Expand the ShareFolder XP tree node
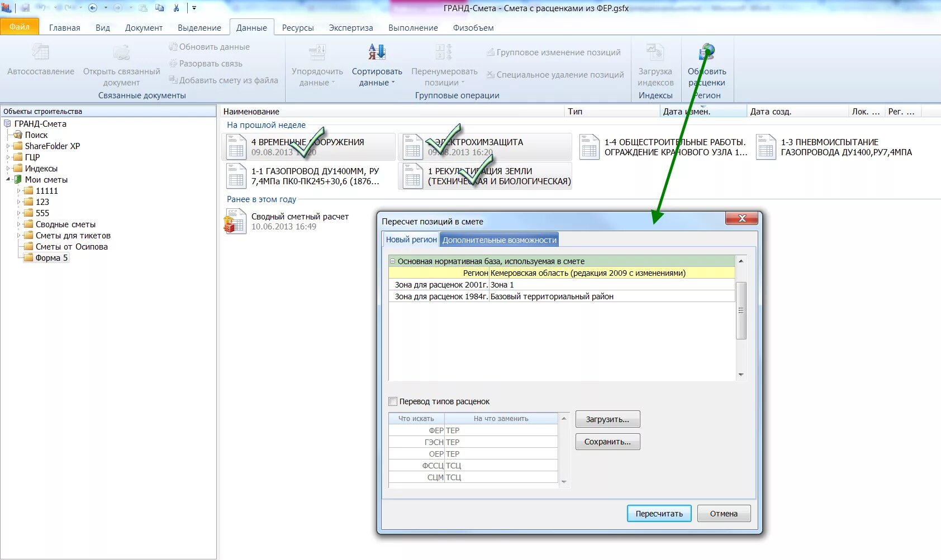The image size is (941, 560). 8,146
